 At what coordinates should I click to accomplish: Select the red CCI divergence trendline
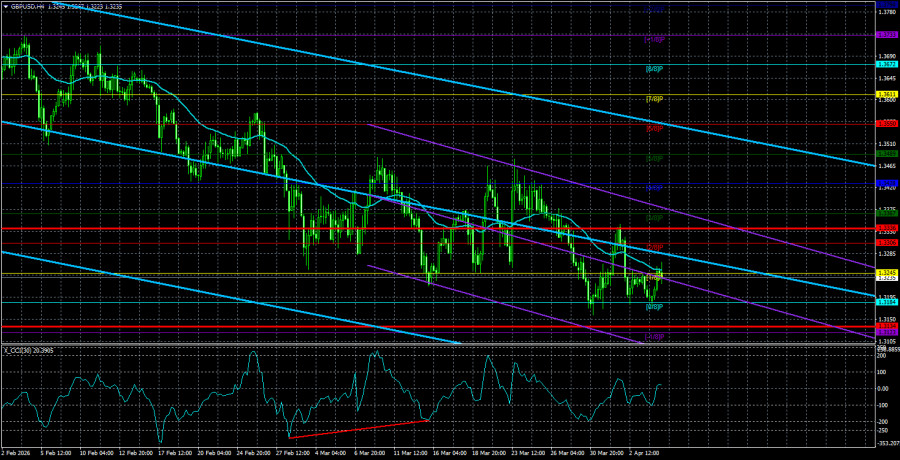click(x=360, y=428)
